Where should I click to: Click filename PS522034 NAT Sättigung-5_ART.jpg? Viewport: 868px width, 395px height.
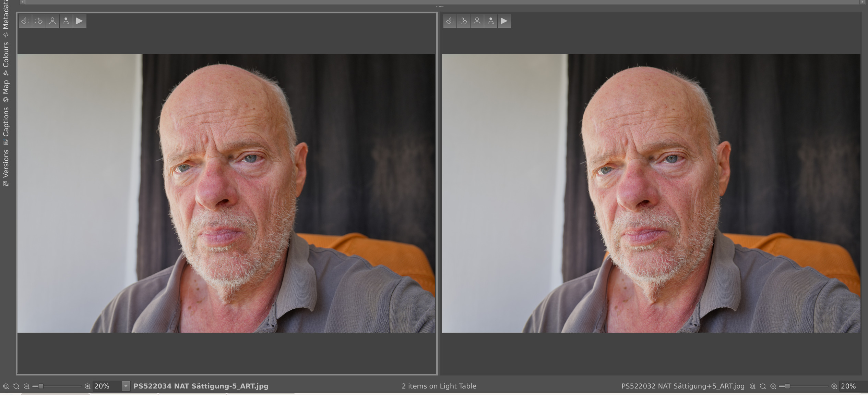pos(201,386)
